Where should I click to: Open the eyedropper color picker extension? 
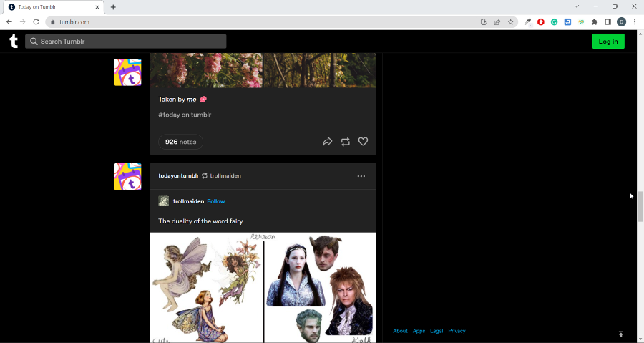pos(528,22)
